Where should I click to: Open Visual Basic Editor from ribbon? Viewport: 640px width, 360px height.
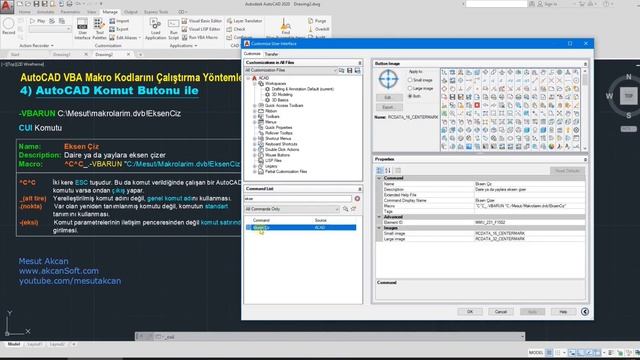202,21
